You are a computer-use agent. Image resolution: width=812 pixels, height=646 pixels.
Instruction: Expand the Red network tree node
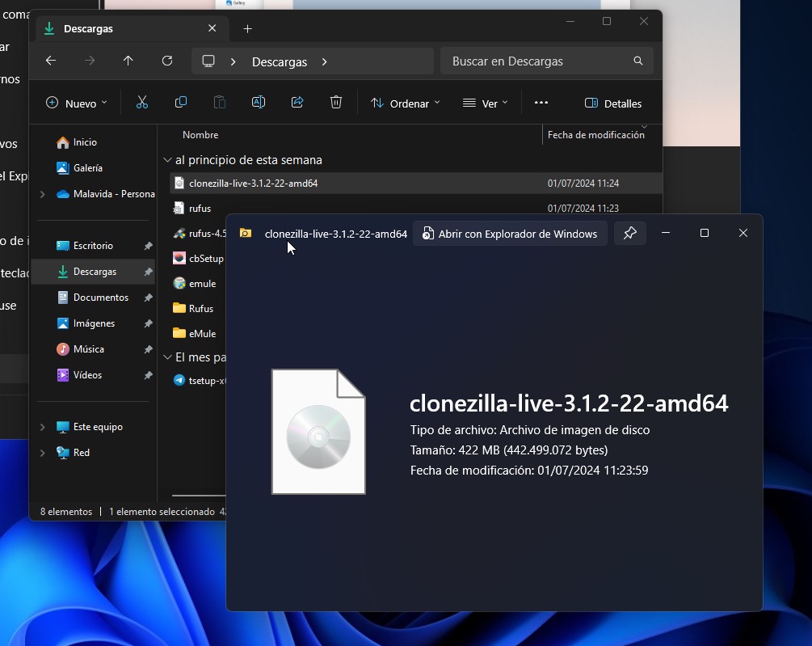(43, 453)
